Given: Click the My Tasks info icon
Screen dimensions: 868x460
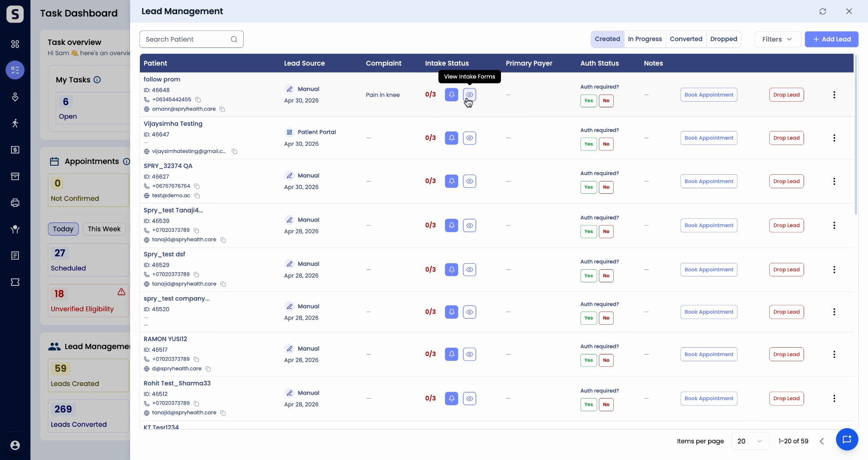Looking at the screenshot, I should 97,80.
